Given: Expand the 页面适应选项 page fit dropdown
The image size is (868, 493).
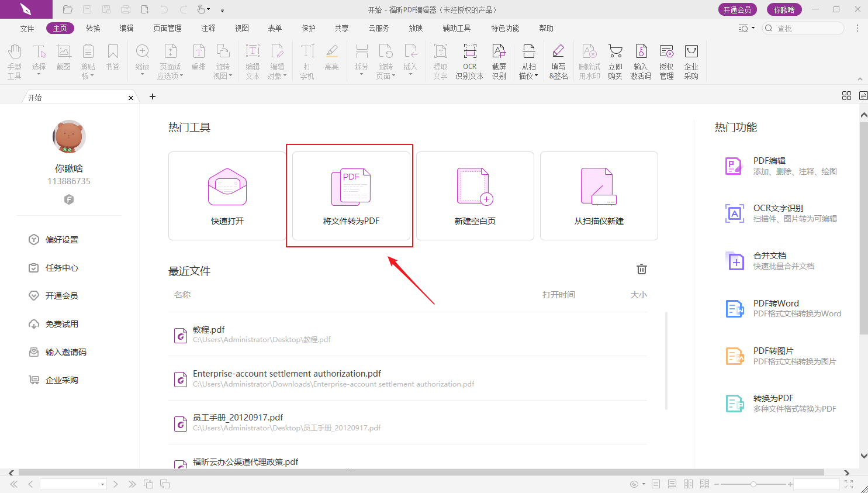Looking at the screenshot, I should click(x=170, y=71).
